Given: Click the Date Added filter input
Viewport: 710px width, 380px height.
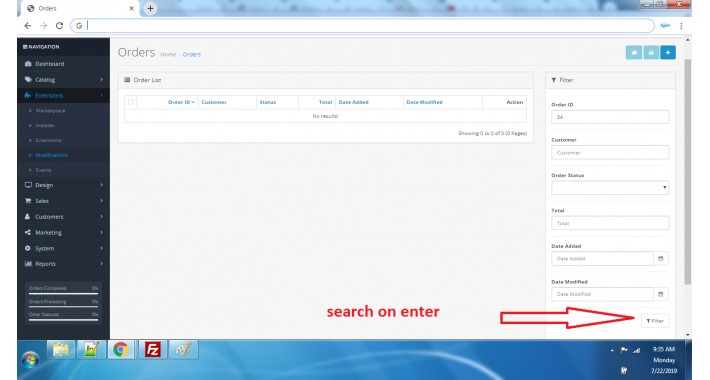Looking at the screenshot, I should 602,259.
